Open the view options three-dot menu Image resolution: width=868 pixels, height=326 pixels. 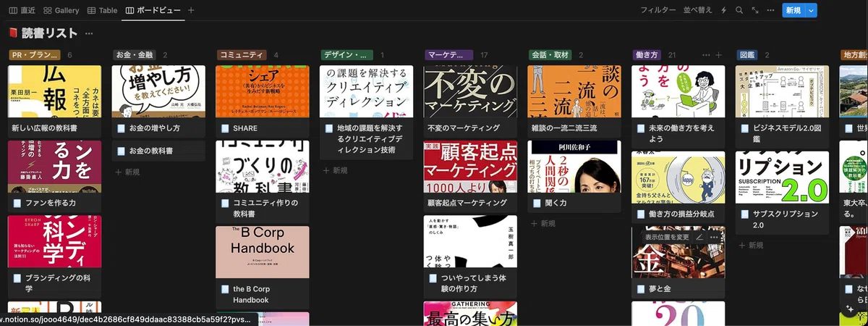(771, 10)
